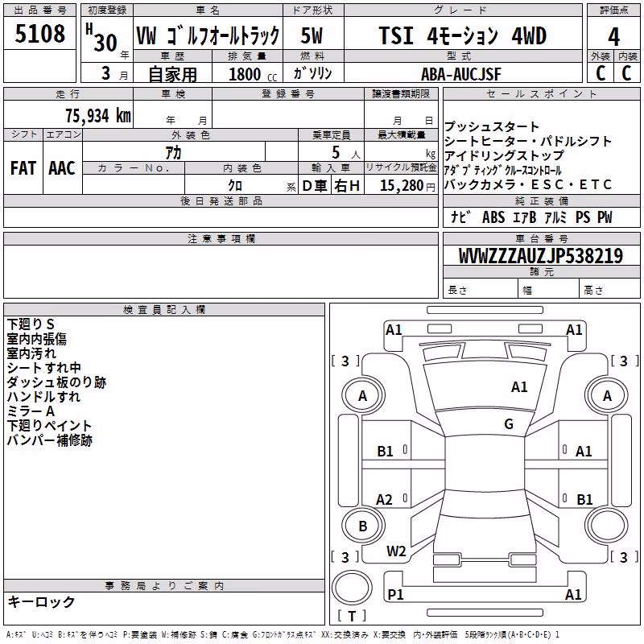Click the 評価点 header label
Image resolution: width=644 pixels, height=644 pixels.
pyautogui.click(x=613, y=10)
